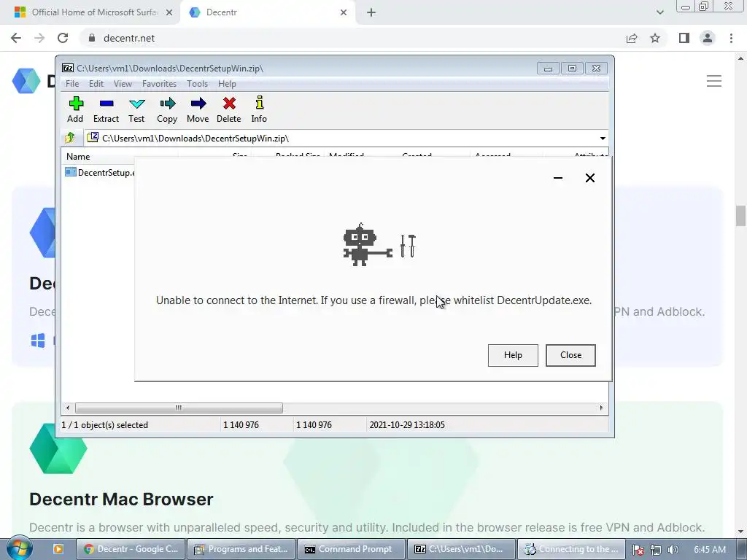Toggle the Chrome side panel
This screenshot has height=560, width=747.
coord(684,38)
